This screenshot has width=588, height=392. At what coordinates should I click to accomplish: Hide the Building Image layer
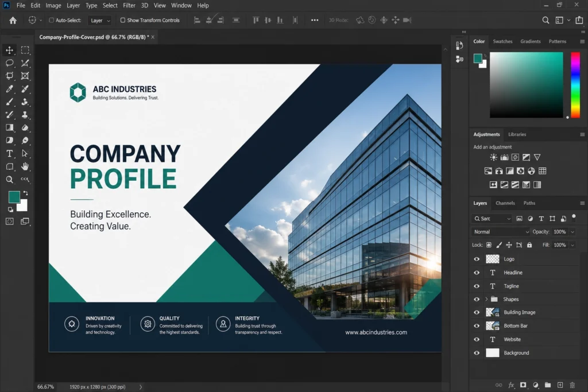(x=477, y=312)
